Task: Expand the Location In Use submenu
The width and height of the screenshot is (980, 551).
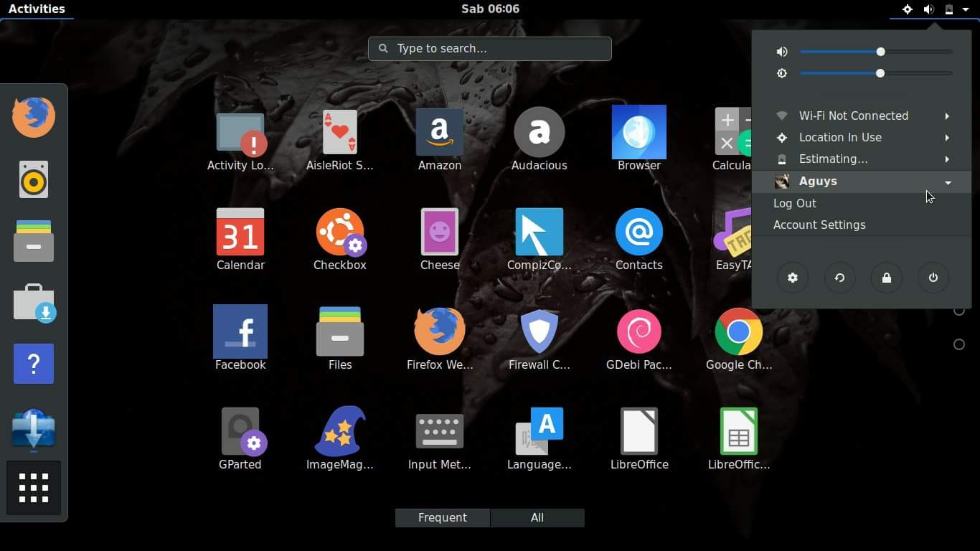Action: [x=861, y=137]
